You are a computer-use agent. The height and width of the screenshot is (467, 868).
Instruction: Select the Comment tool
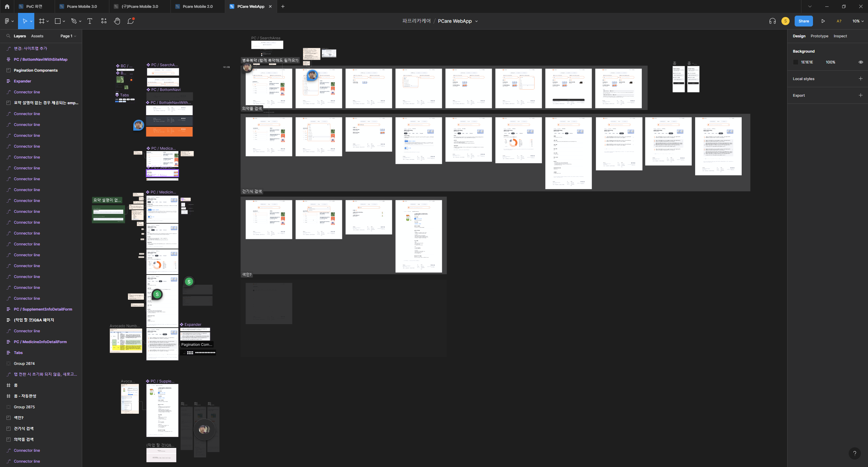click(131, 21)
